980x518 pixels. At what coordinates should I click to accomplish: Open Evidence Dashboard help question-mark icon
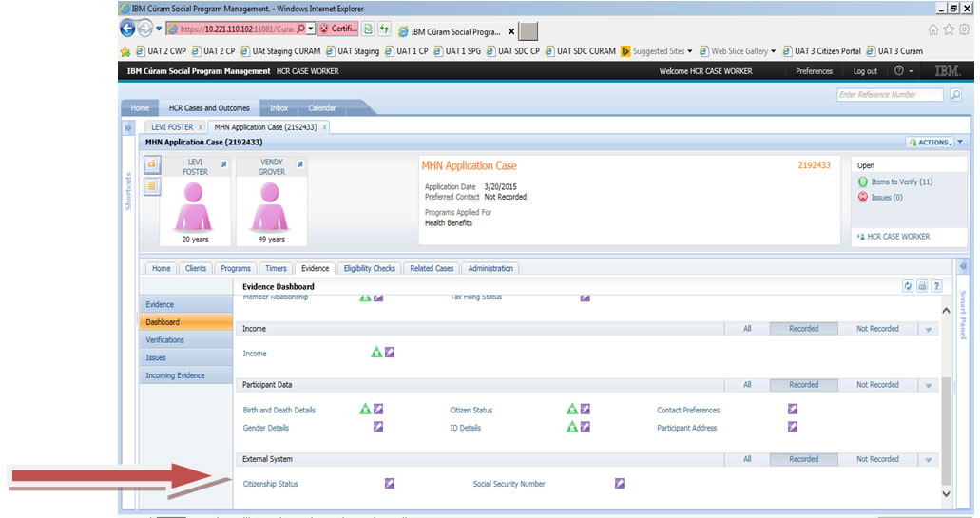coord(936,286)
